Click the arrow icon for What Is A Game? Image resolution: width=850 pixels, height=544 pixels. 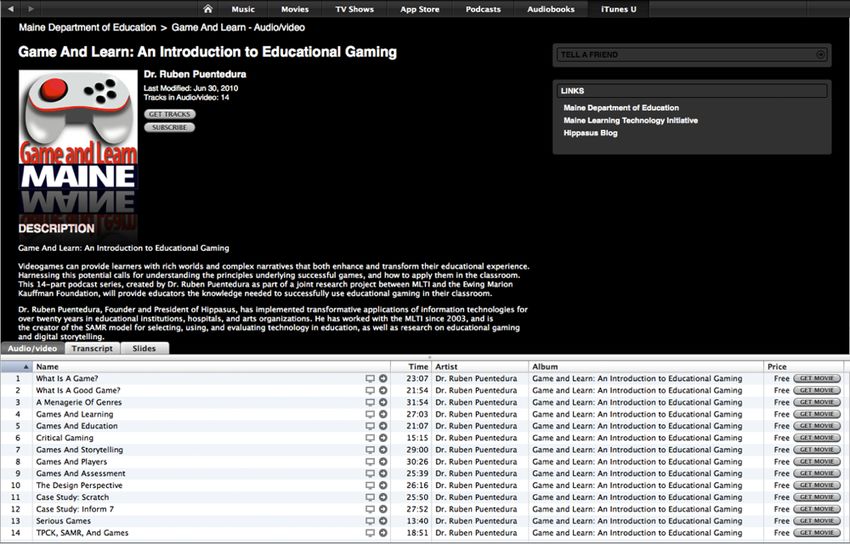[383, 378]
